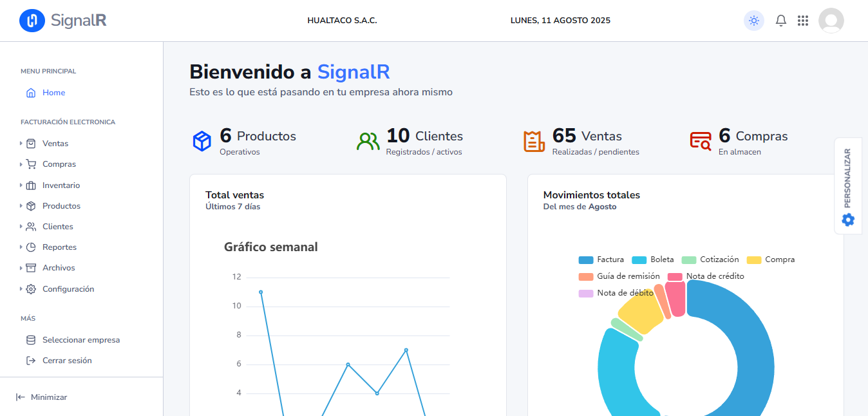Viewport: 868px width, 416px height.
Task: Toggle the Factura legend swatch
Action: coord(586,260)
